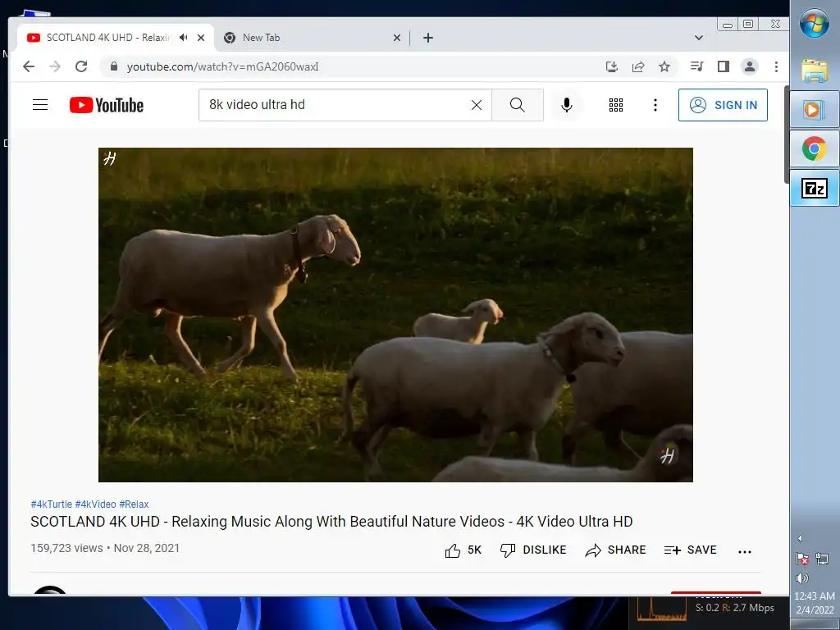Open the YouTube apps grid
840x630 pixels.
[616, 105]
